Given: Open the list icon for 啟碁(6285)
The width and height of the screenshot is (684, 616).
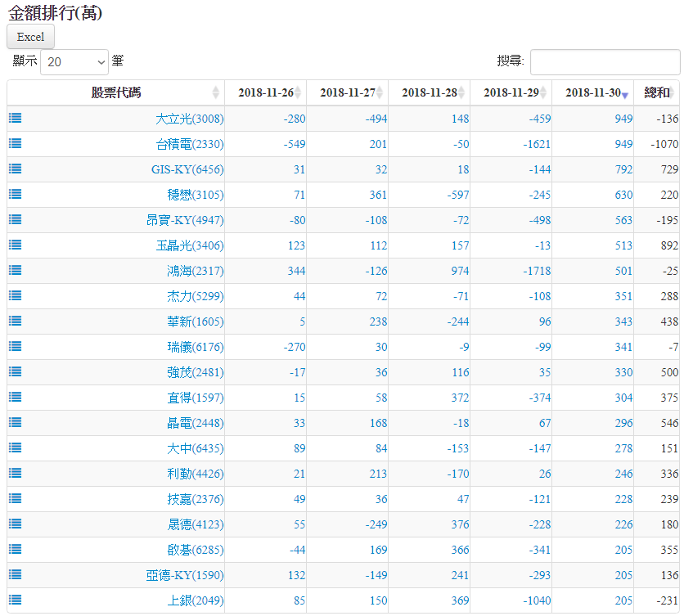Looking at the screenshot, I should [16, 549].
